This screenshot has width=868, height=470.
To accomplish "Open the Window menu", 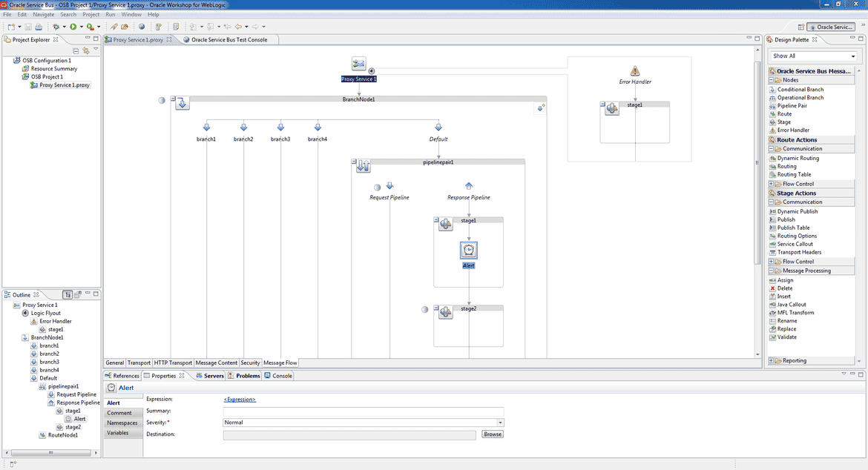I will (131, 14).
